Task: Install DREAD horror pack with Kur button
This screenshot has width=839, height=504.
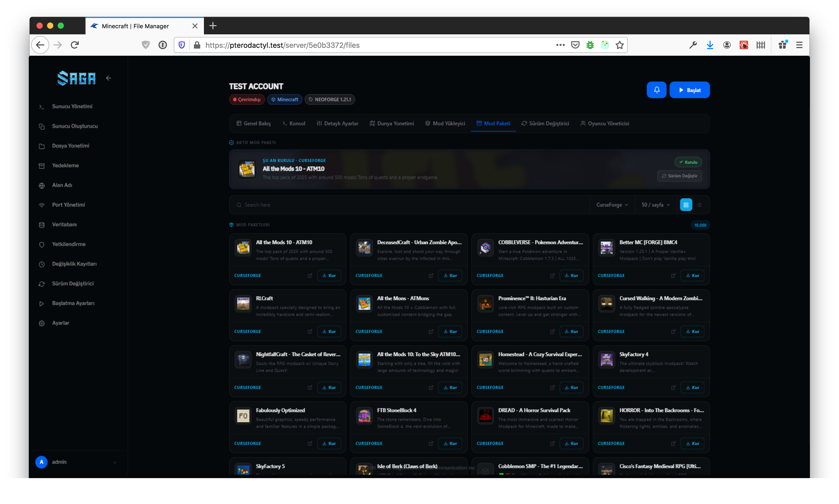Action: click(x=571, y=444)
